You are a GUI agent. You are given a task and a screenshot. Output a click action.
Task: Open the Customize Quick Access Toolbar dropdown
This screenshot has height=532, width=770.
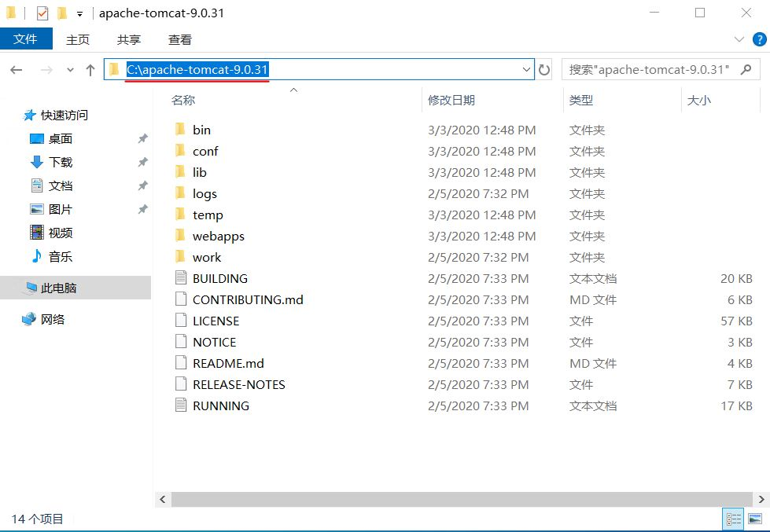tap(79, 13)
